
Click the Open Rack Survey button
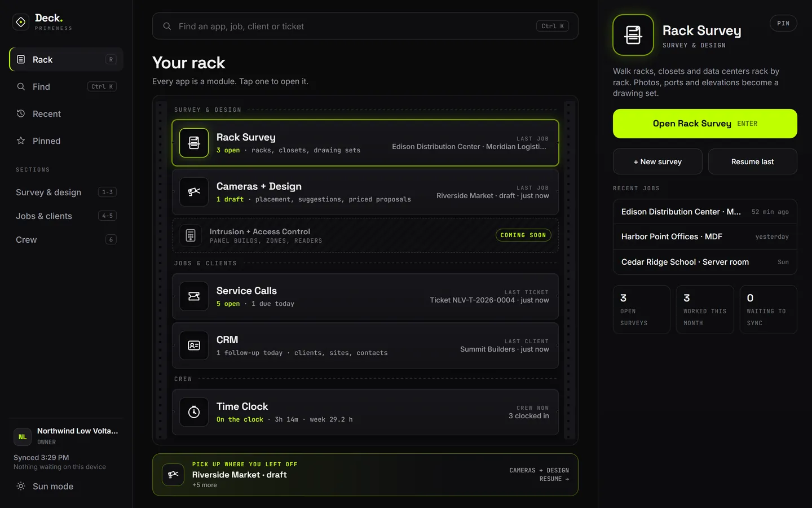(x=705, y=124)
